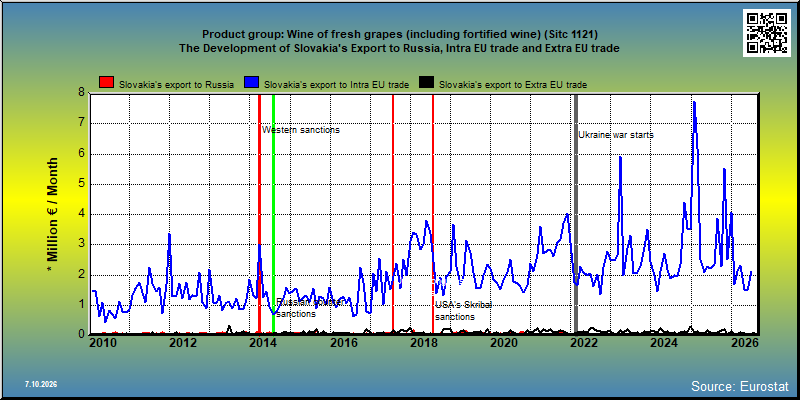Click the red Russia export legend swatch

click(107, 83)
